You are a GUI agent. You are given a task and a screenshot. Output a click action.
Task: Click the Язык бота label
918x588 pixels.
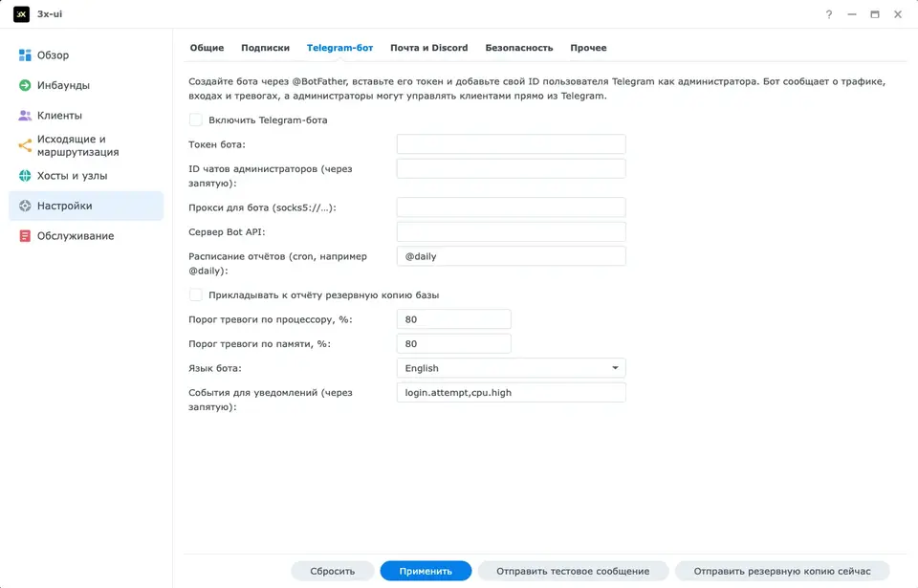tap(215, 368)
